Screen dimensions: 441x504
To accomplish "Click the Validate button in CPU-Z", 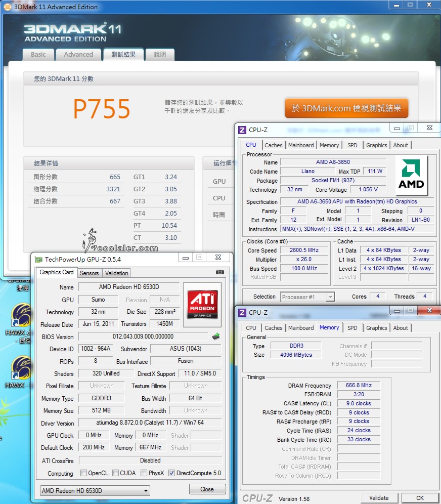I will (379, 498).
